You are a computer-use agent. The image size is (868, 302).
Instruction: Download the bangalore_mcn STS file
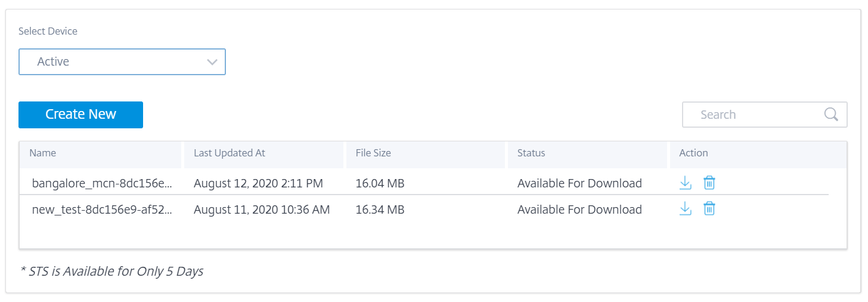click(x=686, y=183)
